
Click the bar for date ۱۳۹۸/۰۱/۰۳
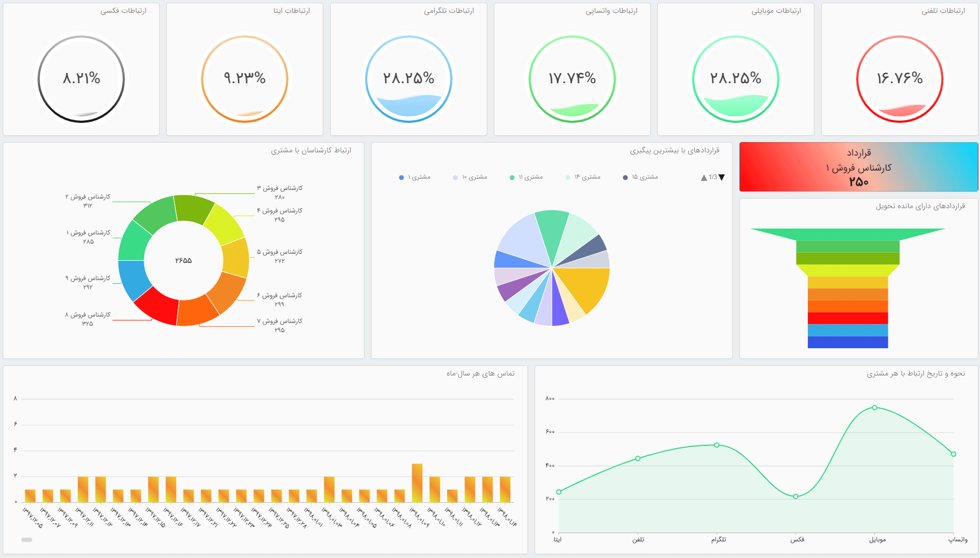pyautogui.click(x=329, y=489)
